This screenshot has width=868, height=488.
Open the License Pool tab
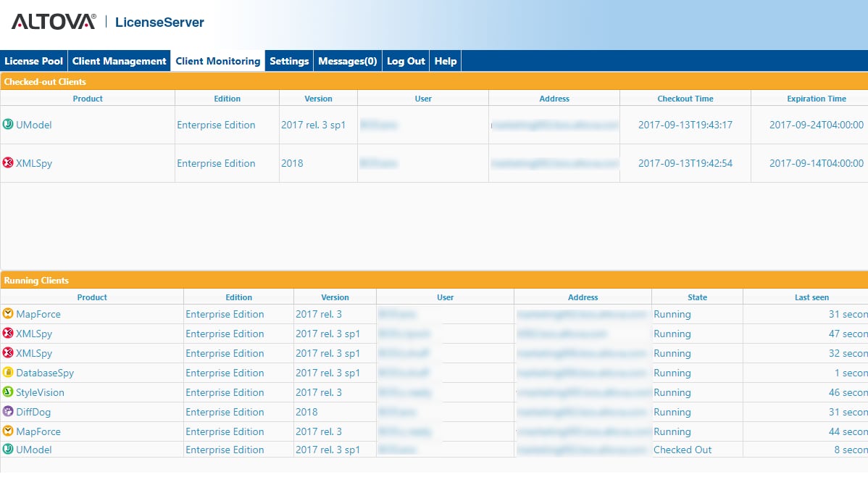(x=34, y=61)
